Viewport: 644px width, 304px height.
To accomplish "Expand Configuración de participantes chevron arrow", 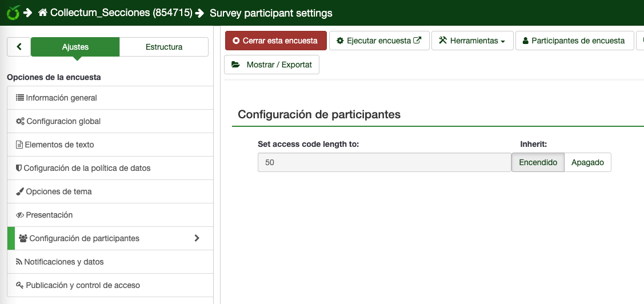I will click(x=197, y=238).
